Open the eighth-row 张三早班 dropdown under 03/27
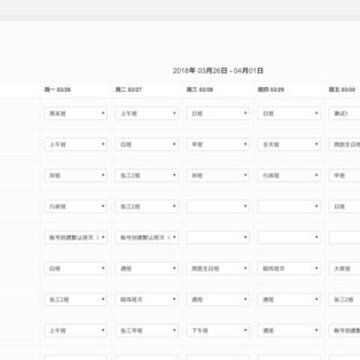Viewport: 360px width, 360px height. (x=147, y=330)
